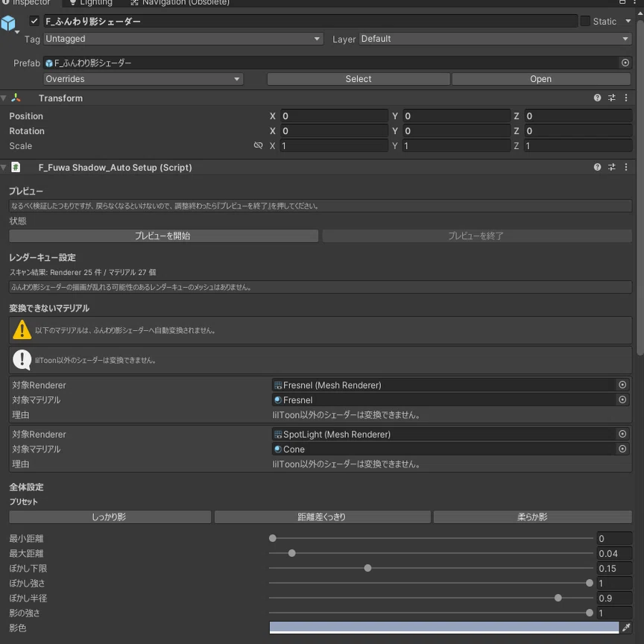Switch to the Lighting tab

click(x=91, y=2)
